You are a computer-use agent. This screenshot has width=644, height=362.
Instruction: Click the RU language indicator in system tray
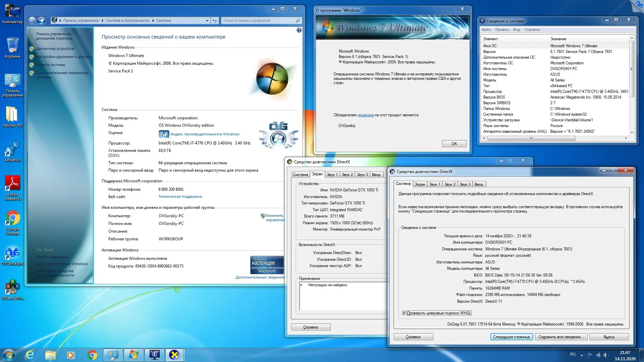pos(573,354)
